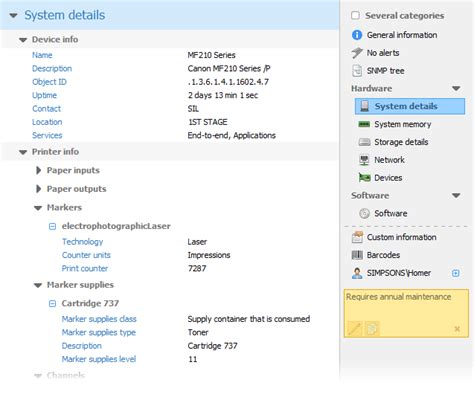
Task: Expand the Paper outputs node
Action: tap(38, 189)
